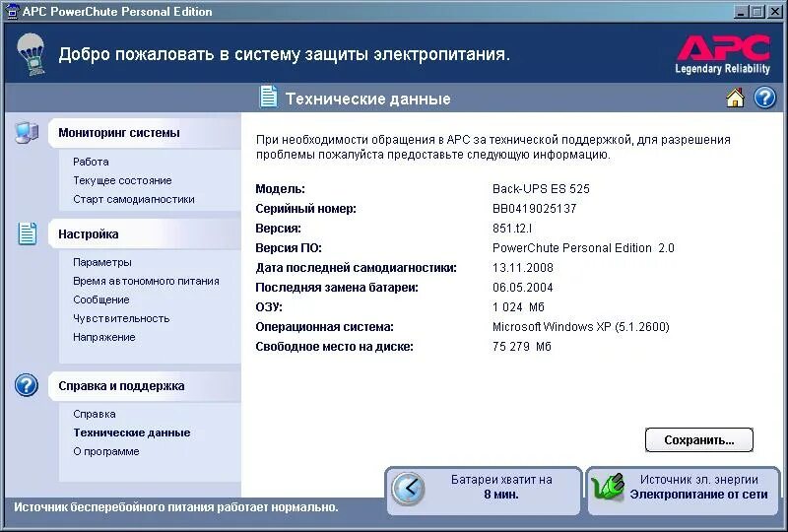Click the parachute PowerChute logo icon
The width and height of the screenshot is (788, 532).
coord(31,54)
